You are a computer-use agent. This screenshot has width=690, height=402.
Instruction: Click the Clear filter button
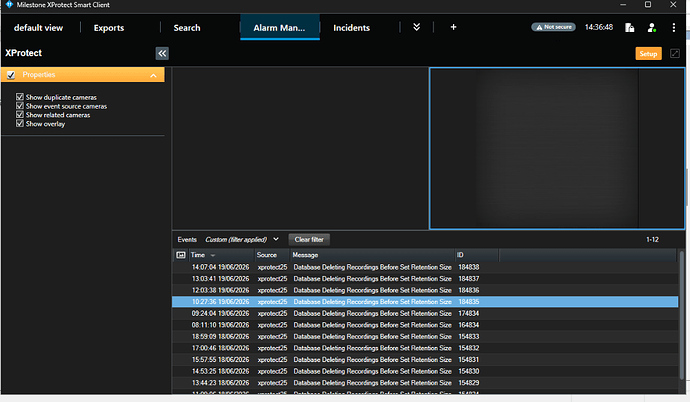coord(309,240)
